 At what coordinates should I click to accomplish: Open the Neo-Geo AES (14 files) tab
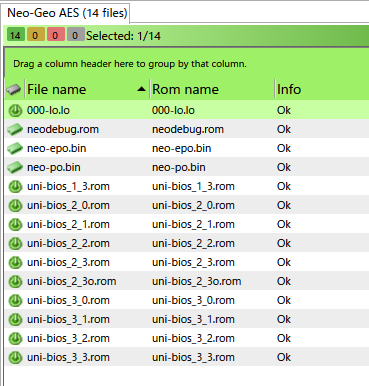pyautogui.click(x=67, y=13)
